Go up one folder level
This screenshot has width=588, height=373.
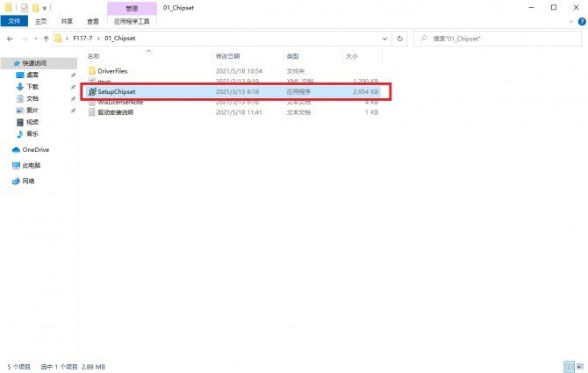pos(47,39)
